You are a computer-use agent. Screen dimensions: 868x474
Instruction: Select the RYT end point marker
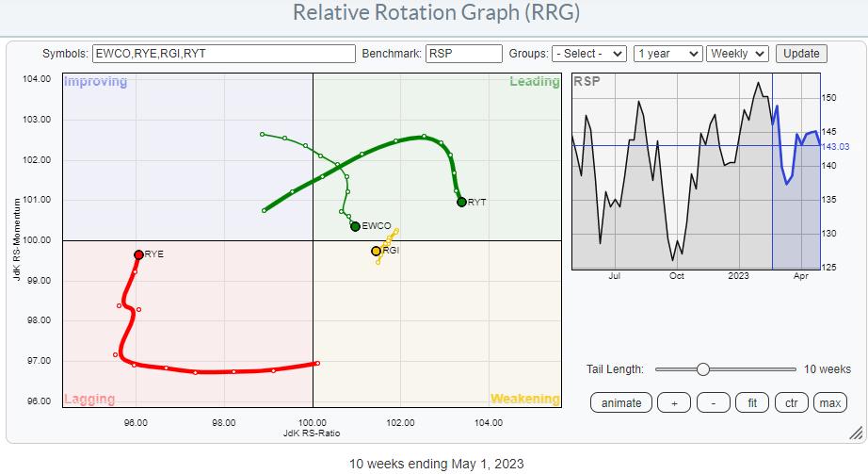(461, 202)
